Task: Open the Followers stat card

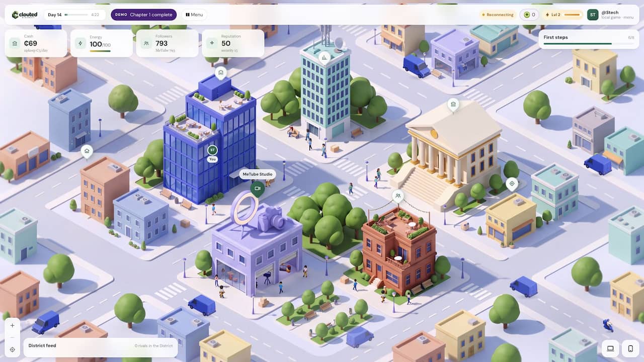Action: [x=167, y=43]
